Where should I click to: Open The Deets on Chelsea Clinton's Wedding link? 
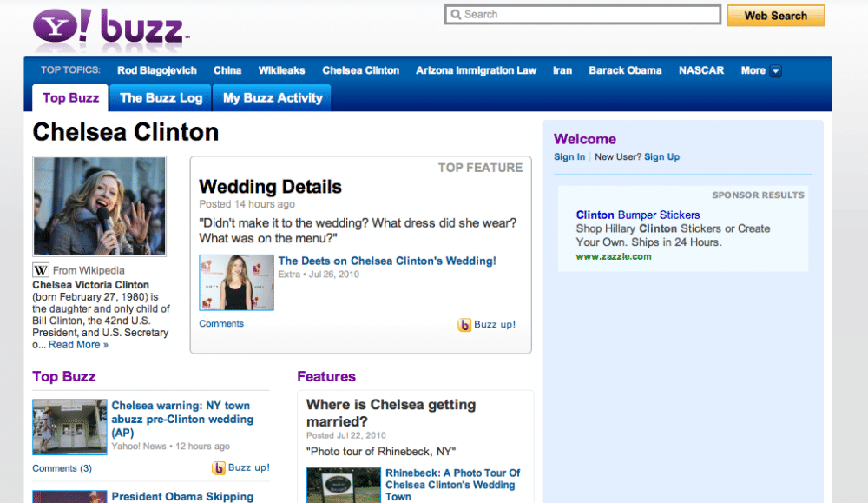[x=387, y=261]
